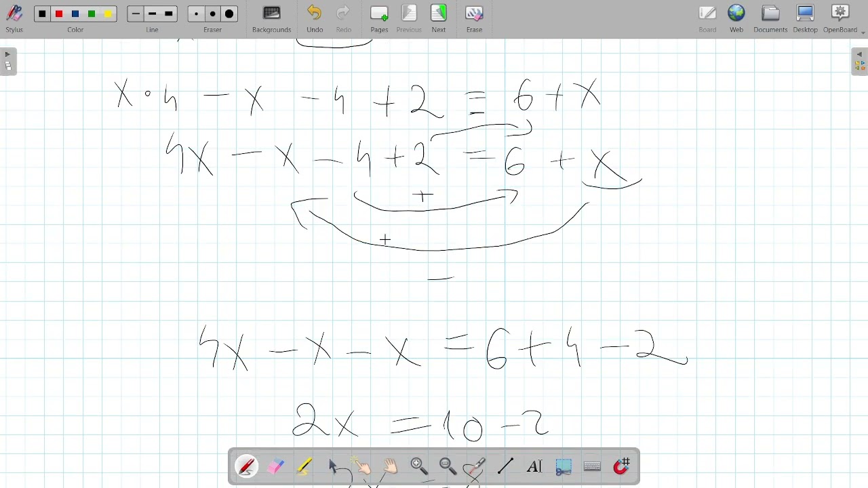Select the Zoom in magnifier
The width and height of the screenshot is (868, 488).
tap(419, 466)
